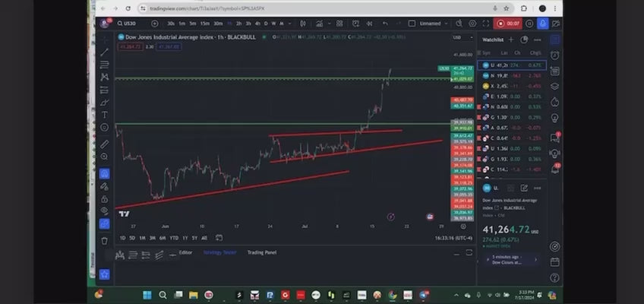Open the US30 symbol search

pyautogui.click(x=127, y=24)
